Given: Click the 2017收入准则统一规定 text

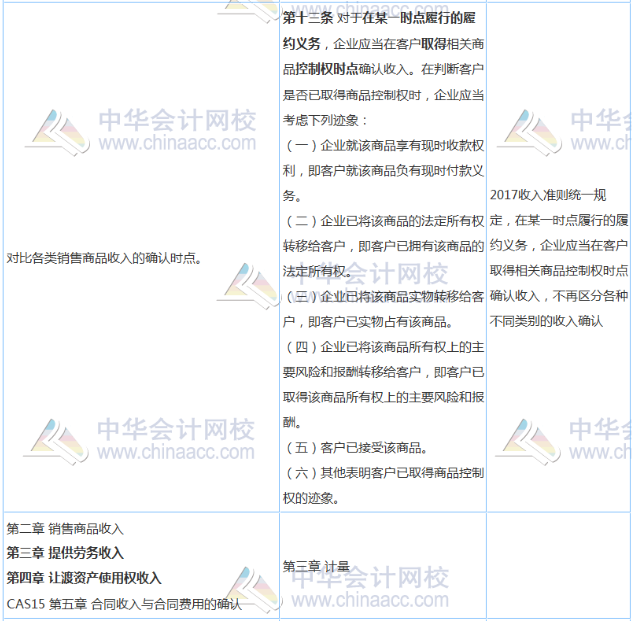Looking at the screenshot, I should (x=548, y=194).
